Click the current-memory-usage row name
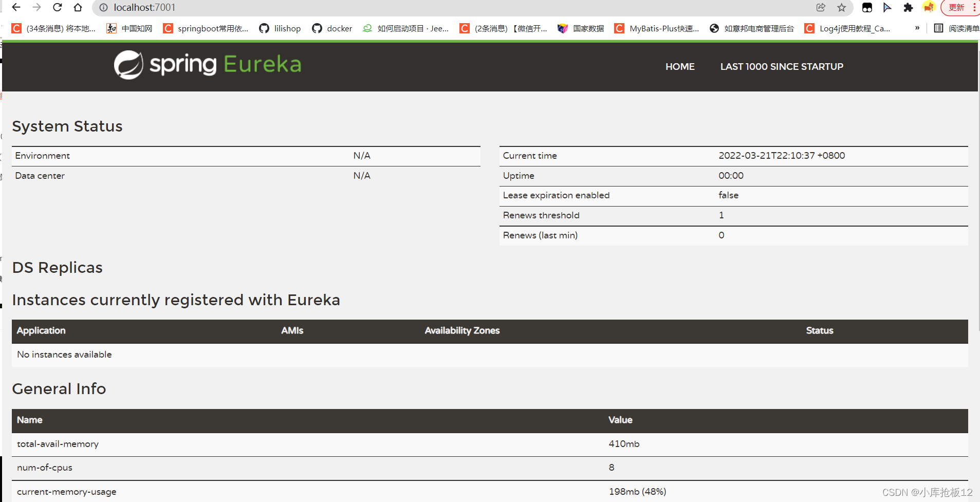980x502 pixels. pyautogui.click(x=67, y=492)
